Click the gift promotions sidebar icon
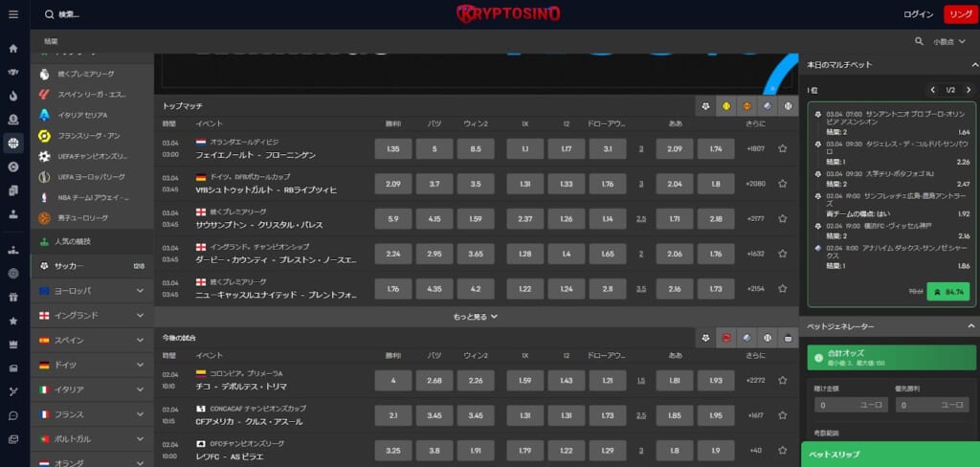The image size is (980, 467). pos(13,297)
